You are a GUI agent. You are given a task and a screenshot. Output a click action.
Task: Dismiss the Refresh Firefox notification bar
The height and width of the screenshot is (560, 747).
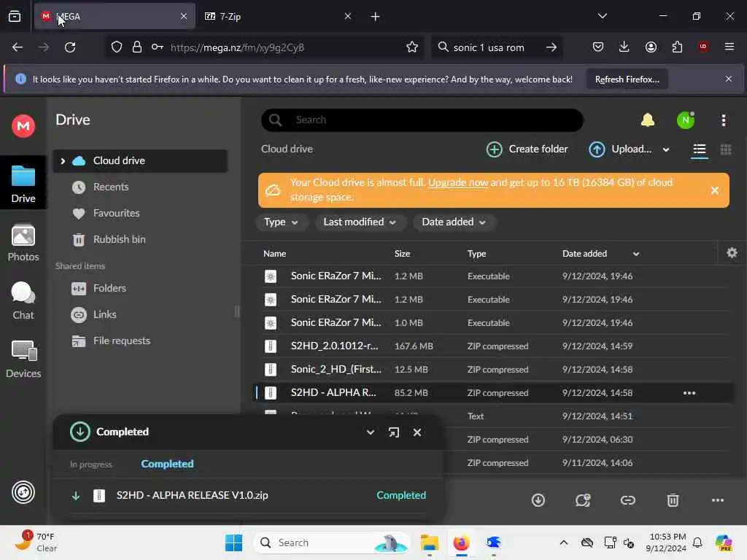pos(729,79)
